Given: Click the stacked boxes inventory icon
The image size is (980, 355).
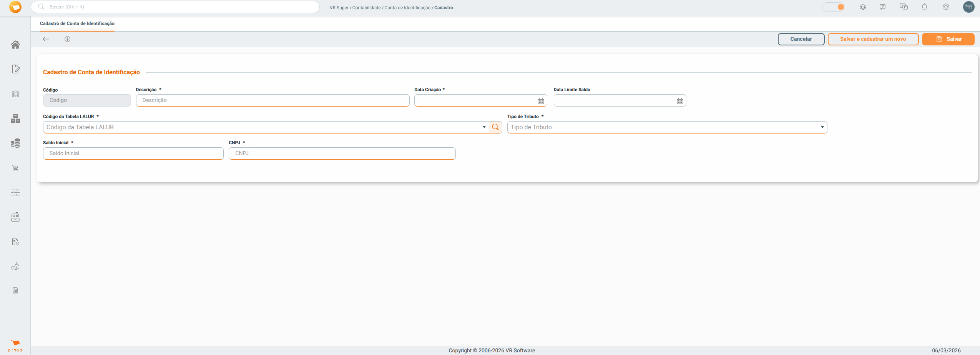Looking at the screenshot, I should point(15,118).
